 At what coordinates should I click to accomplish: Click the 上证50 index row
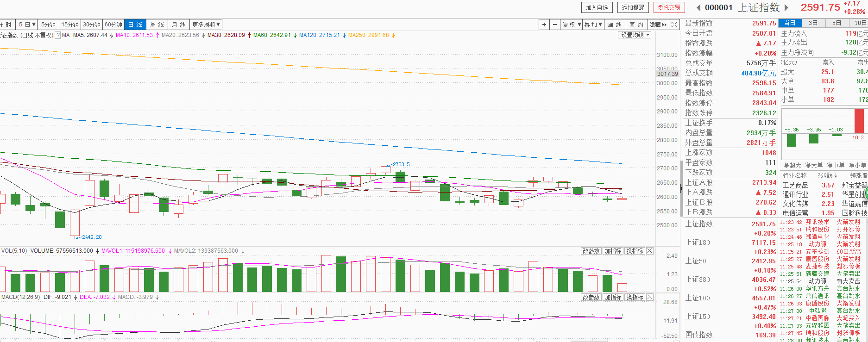730,266
